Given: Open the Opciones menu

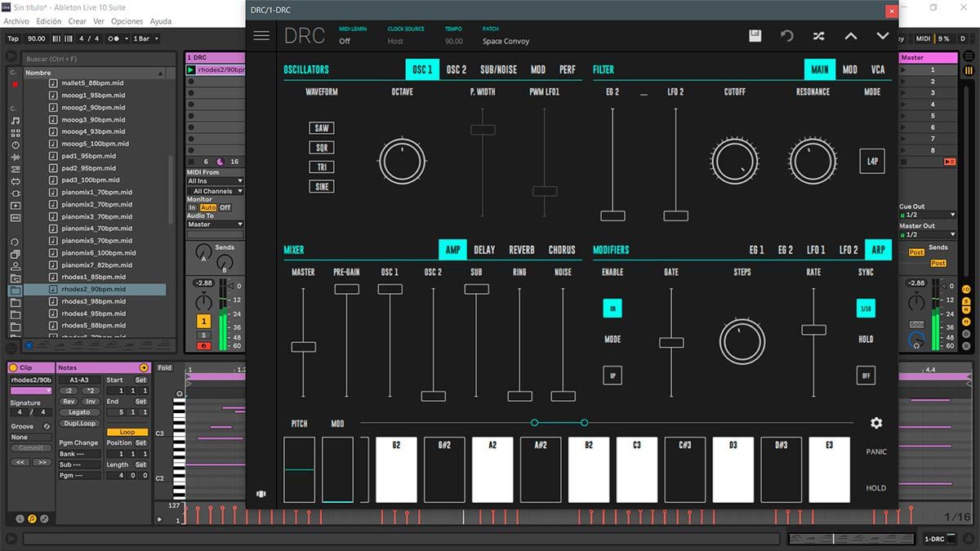Looking at the screenshot, I should 127,21.
